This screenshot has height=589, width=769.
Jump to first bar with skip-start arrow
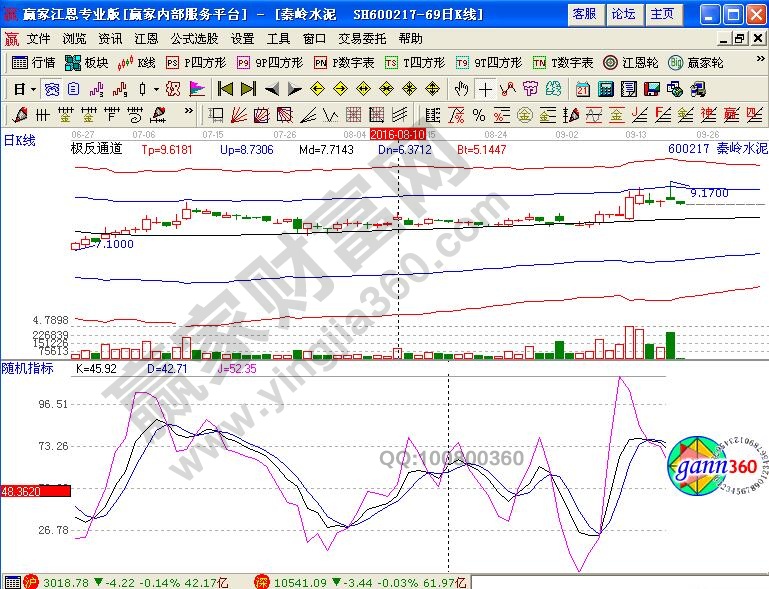click(x=226, y=88)
